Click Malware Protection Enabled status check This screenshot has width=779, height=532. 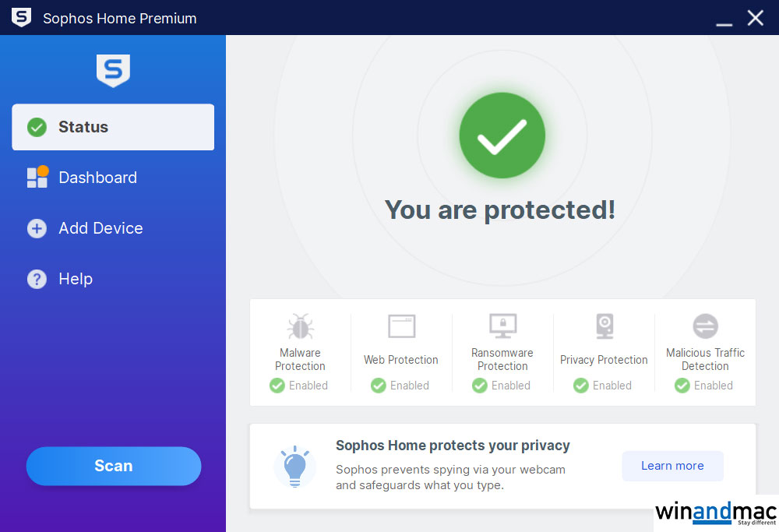(x=277, y=386)
